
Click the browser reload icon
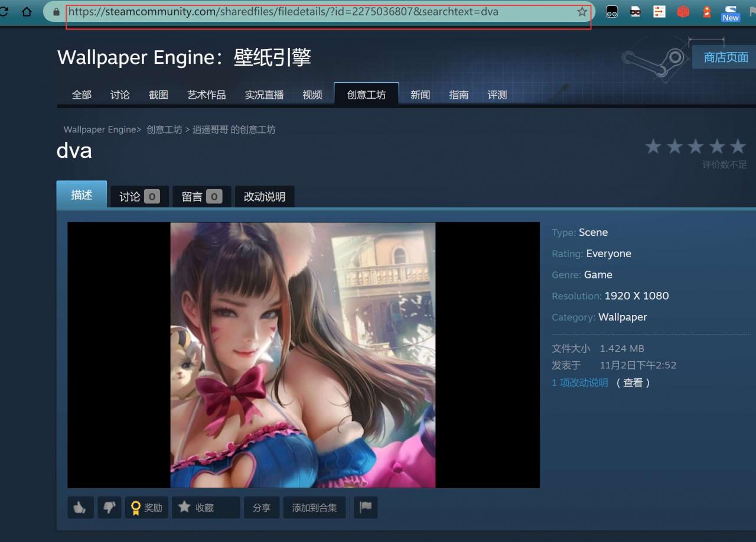pyautogui.click(x=3, y=11)
